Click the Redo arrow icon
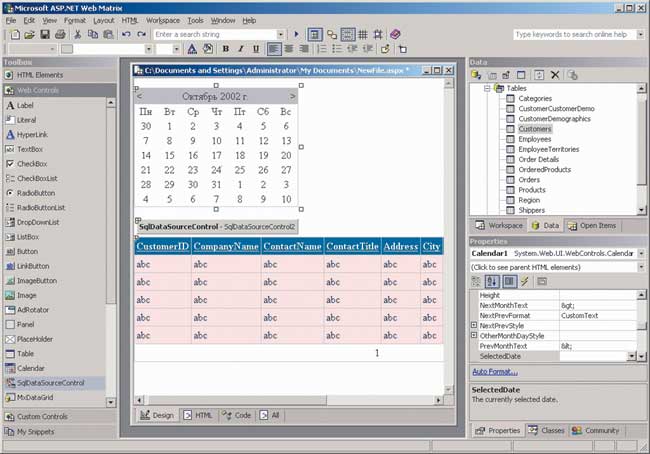Screen dimensions: 650x454 pyautogui.click(x=142, y=34)
